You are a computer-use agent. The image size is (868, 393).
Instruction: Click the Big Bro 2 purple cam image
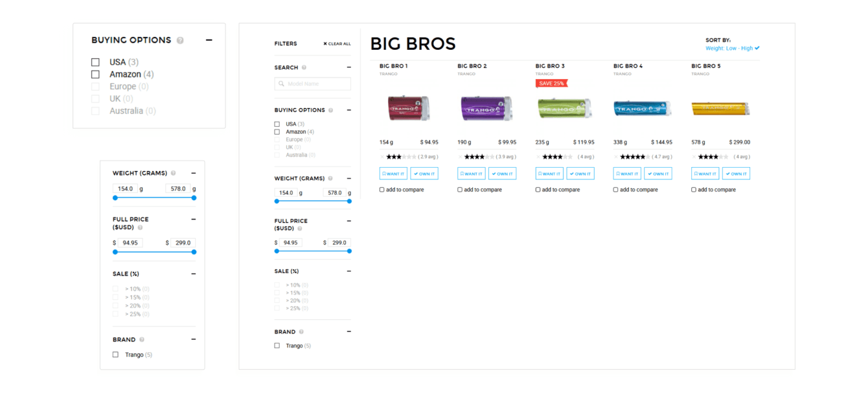486,108
